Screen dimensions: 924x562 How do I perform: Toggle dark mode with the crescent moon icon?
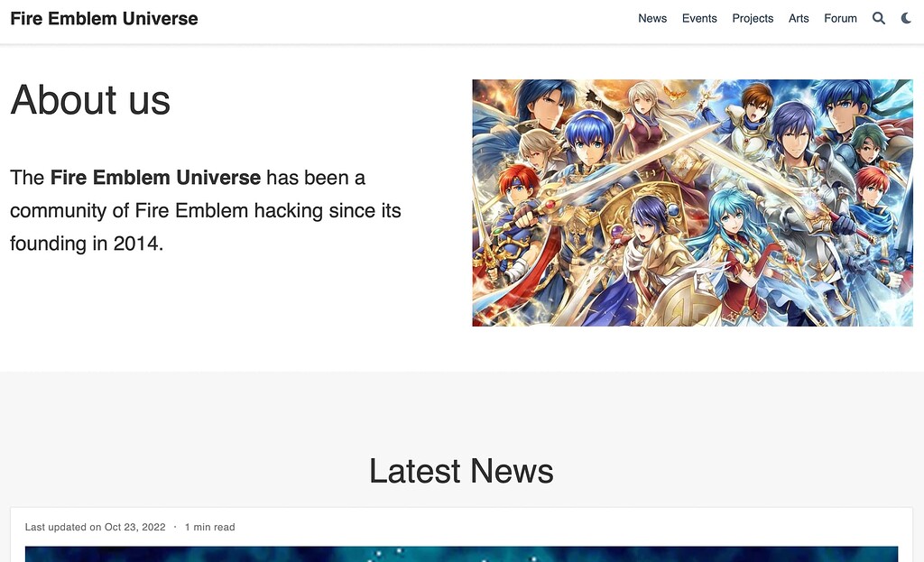tap(906, 17)
